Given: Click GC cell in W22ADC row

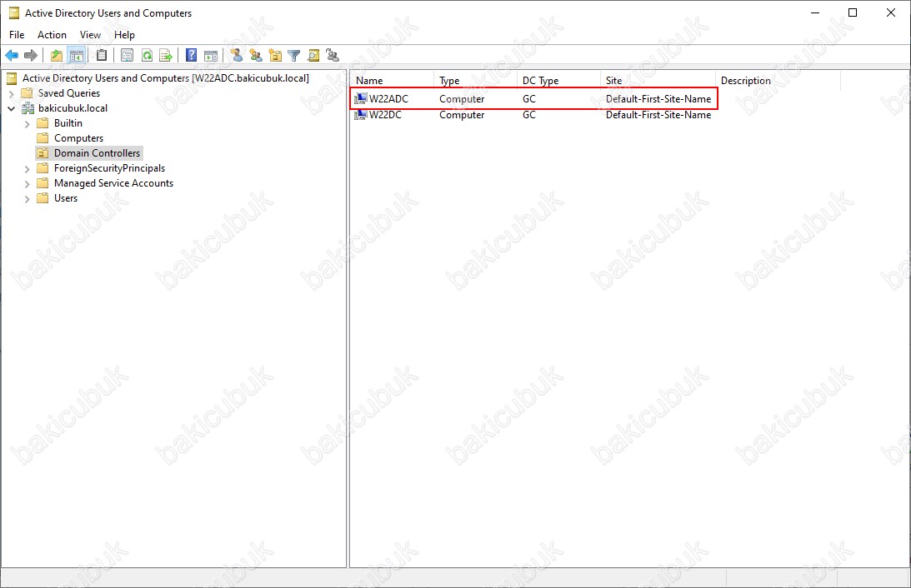Looking at the screenshot, I should [x=528, y=98].
